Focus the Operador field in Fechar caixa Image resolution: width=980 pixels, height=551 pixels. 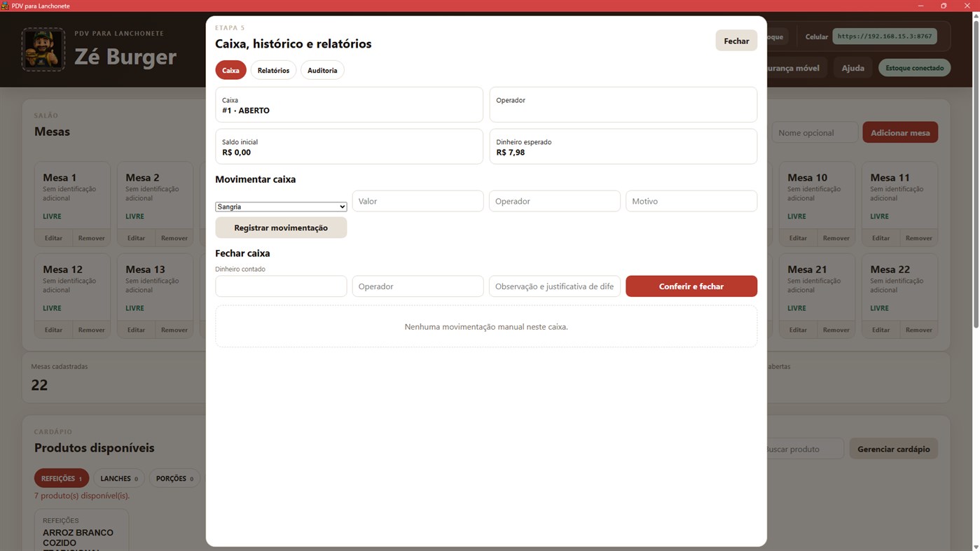point(417,286)
